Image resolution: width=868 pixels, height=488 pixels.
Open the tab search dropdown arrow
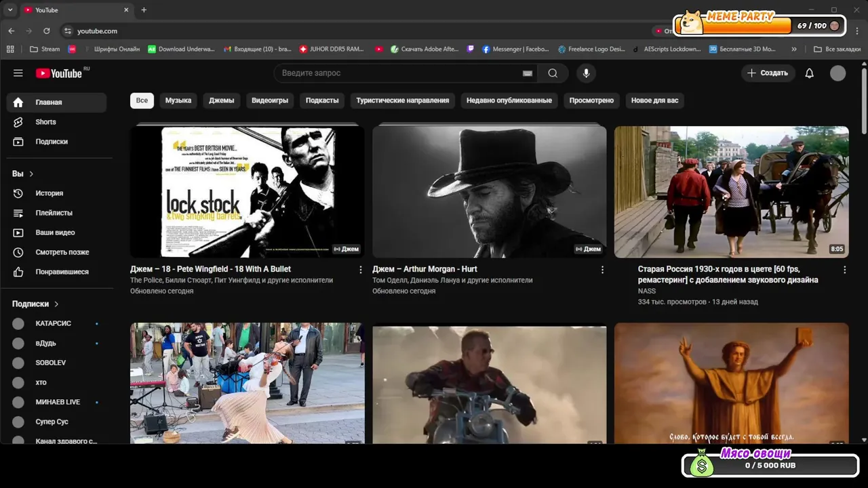tap(9, 10)
